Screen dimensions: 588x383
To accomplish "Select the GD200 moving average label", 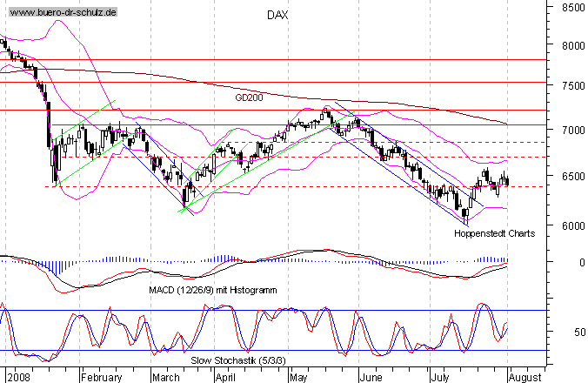I will pos(250,98).
